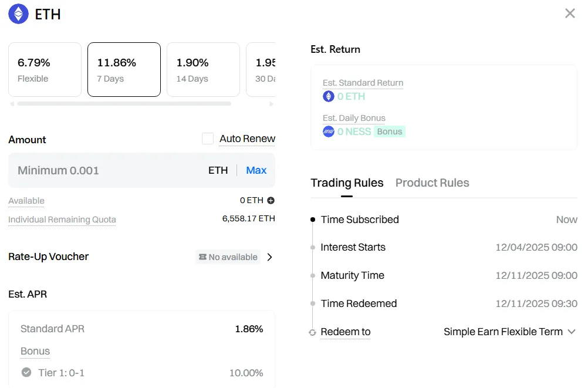Click the Amount input field
The height and width of the screenshot is (388, 588).
click(x=106, y=170)
